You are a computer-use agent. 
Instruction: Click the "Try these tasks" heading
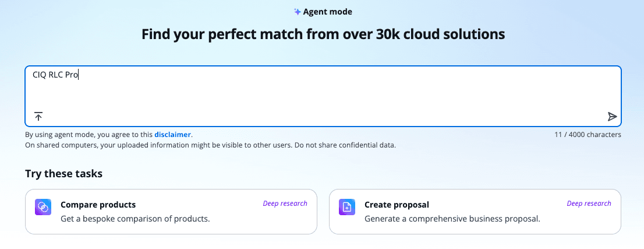(x=63, y=173)
